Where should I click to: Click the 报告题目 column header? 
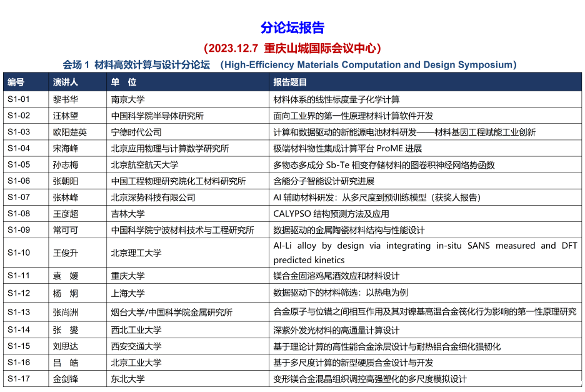291,83
